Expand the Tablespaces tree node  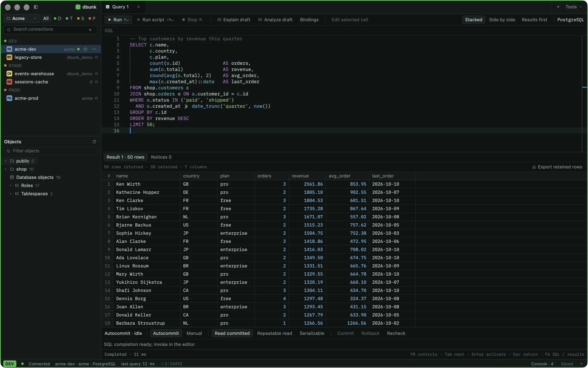pos(11,194)
